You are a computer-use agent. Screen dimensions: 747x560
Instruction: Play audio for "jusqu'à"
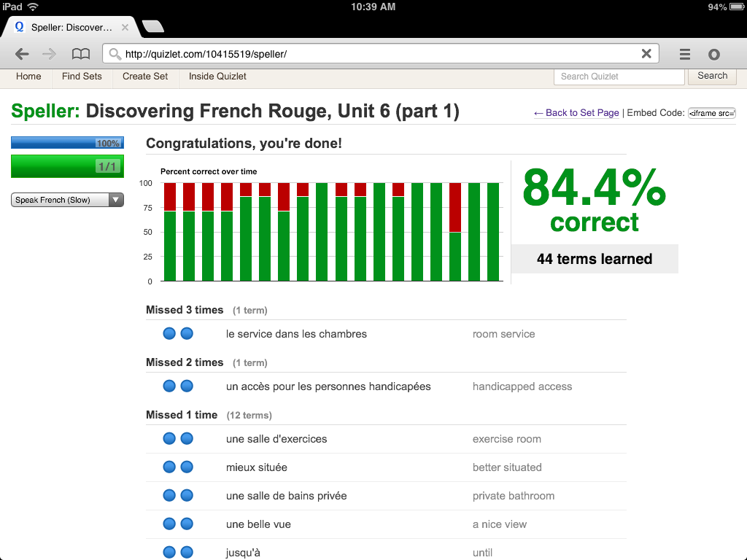(x=169, y=551)
